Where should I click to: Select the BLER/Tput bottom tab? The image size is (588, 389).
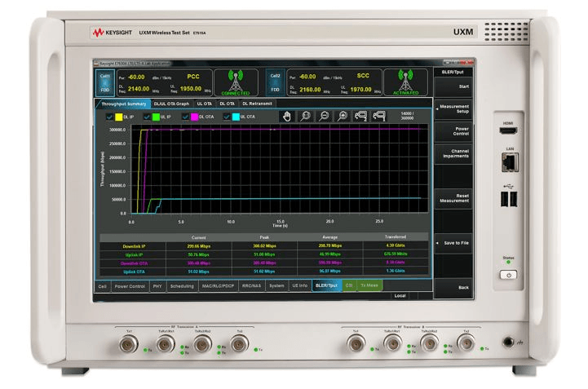tap(327, 285)
